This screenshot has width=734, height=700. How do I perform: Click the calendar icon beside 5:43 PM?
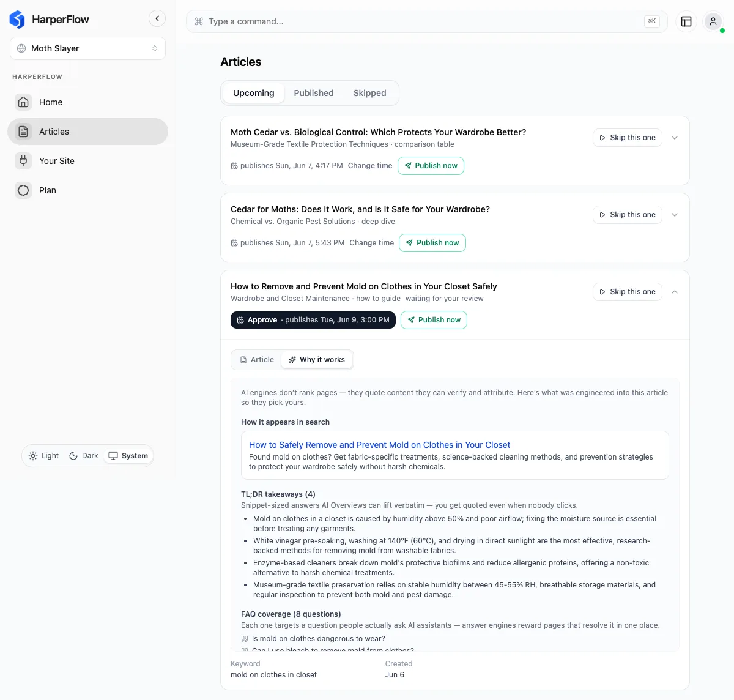coord(234,243)
